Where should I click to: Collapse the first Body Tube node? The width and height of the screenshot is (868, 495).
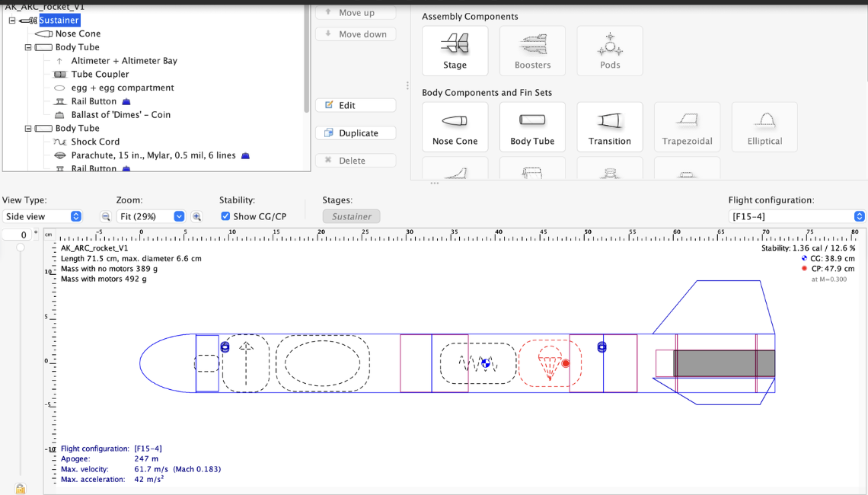pos(28,47)
